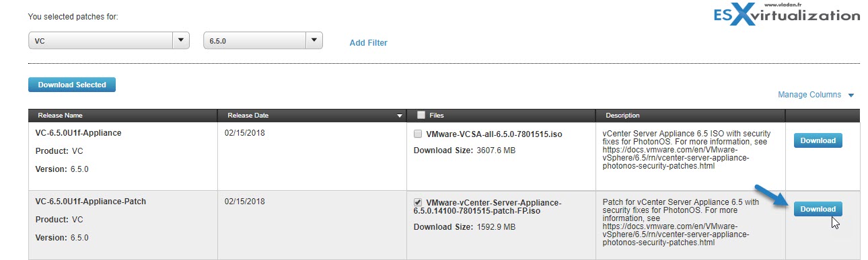Screen dimensions: 868x260
Task: Select the VC product combo box field
Action: (x=109, y=41)
